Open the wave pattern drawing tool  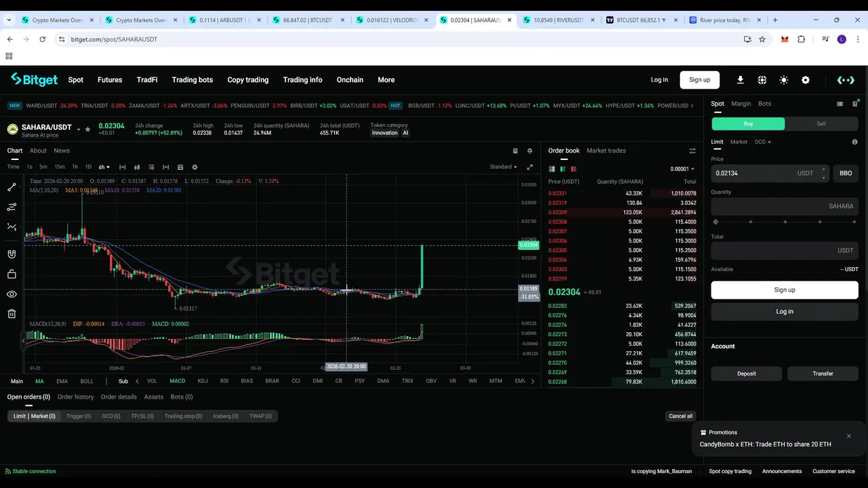(x=12, y=227)
